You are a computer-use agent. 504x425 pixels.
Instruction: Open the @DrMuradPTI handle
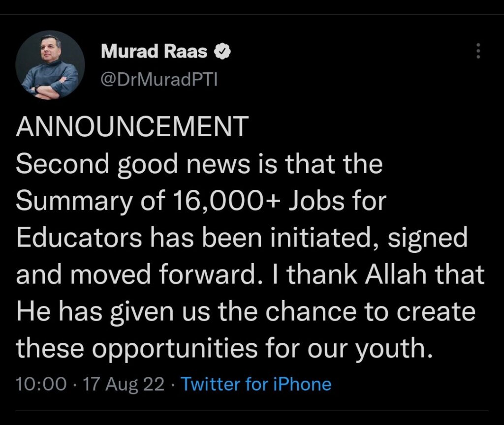coord(158,79)
